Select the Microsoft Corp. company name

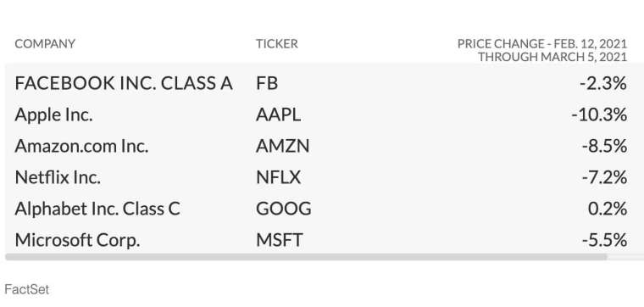click(77, 240)
